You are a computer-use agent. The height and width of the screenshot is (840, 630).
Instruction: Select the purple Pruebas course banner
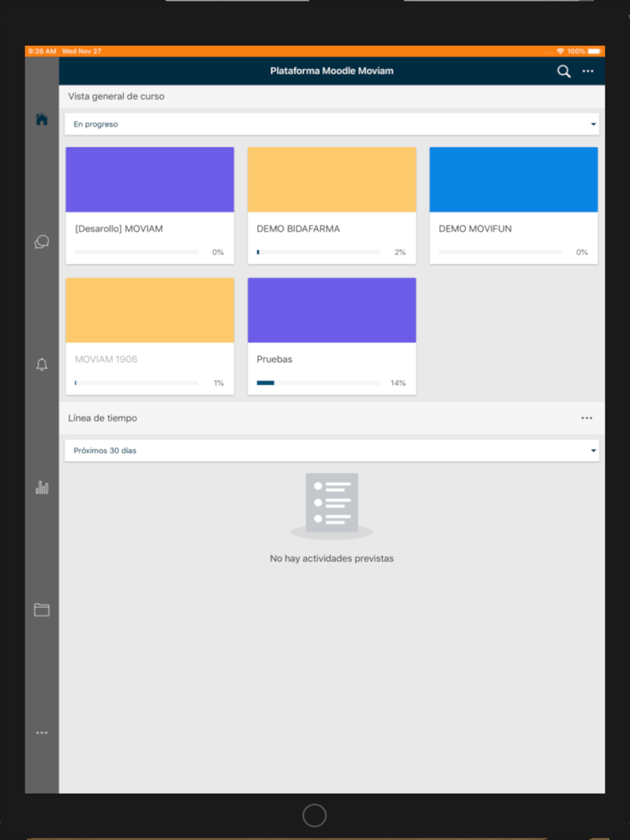[x=332, y=310]
